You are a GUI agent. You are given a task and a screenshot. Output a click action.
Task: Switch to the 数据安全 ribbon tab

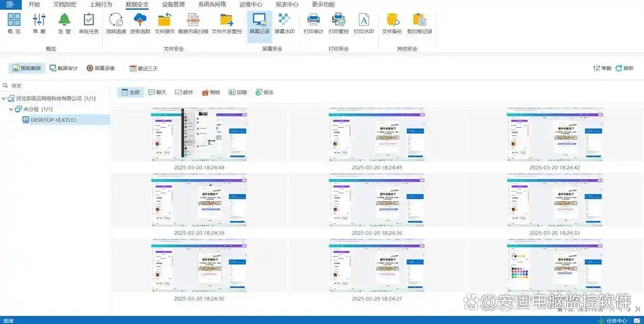137,4
